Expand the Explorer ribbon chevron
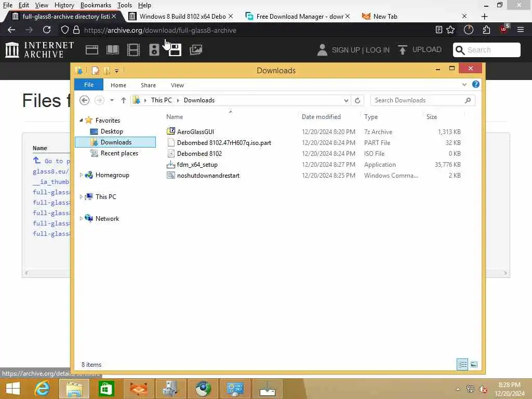The height and width of the screenshot is (399, 532). pyautogui.click(x=464, y=85)
